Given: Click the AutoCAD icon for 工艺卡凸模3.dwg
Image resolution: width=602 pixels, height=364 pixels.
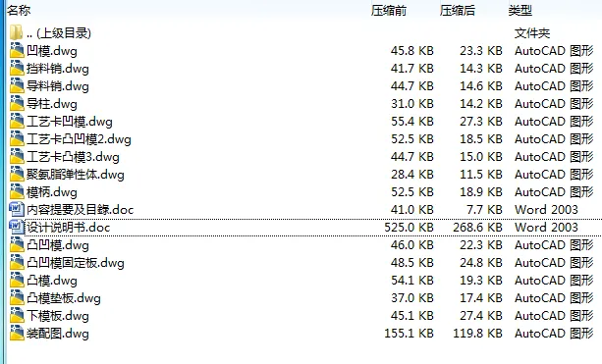Looking at the screenshot, I should click(x=17, y=157).
